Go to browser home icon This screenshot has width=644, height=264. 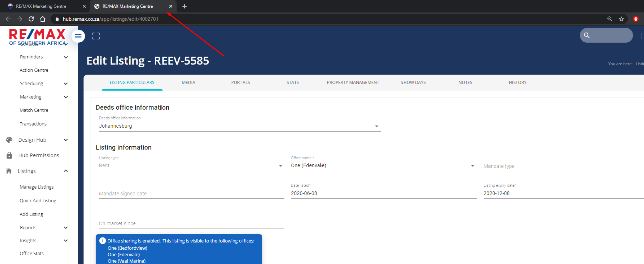(x=43, y=19)
